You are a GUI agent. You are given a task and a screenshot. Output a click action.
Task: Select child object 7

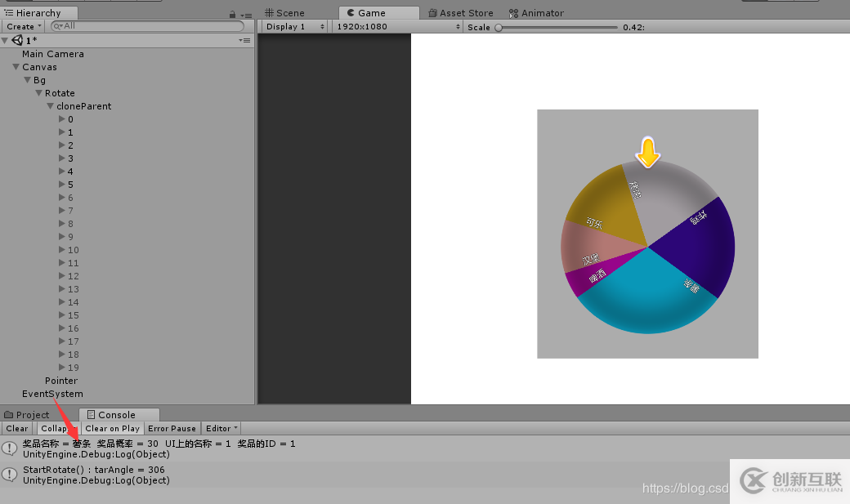coord(70,210)
